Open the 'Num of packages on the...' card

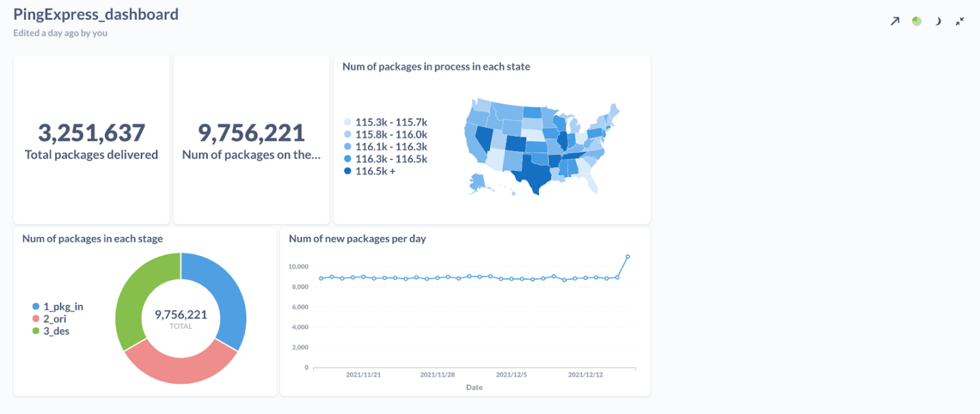[x=251, y=140]
